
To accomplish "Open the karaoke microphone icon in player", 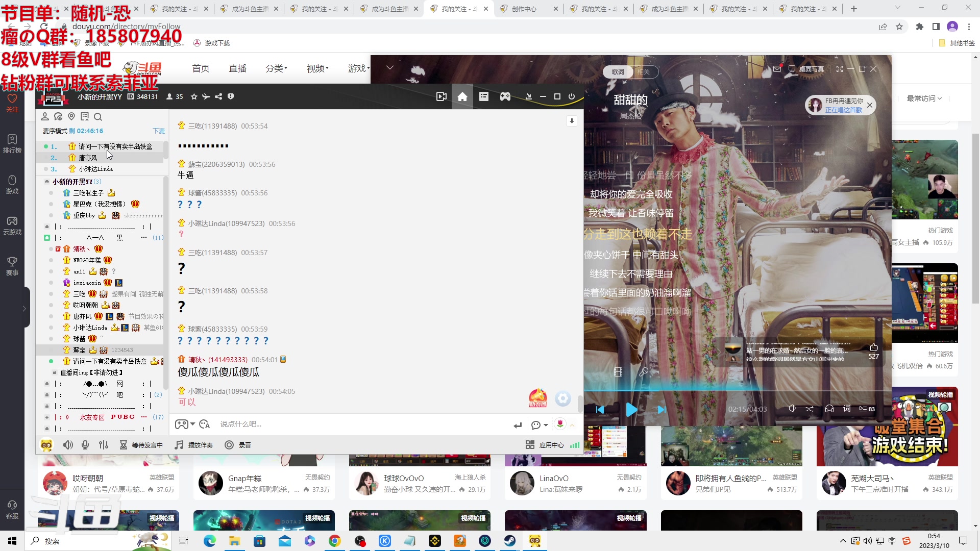I will tap(644, 372).
